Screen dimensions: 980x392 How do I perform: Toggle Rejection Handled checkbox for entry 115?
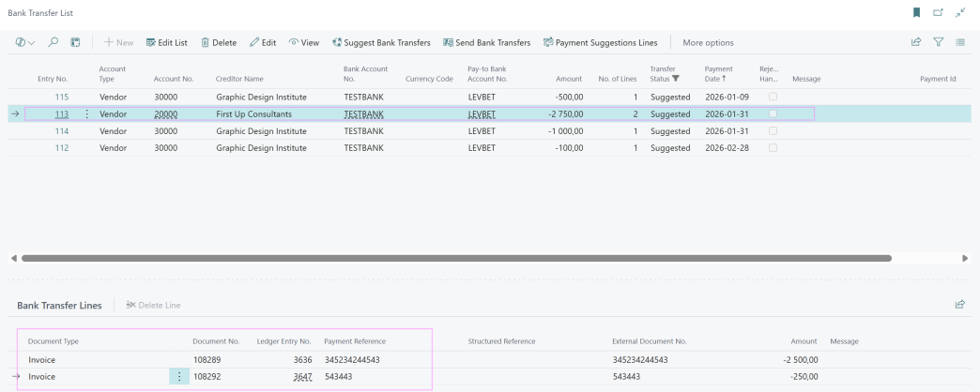773,97
